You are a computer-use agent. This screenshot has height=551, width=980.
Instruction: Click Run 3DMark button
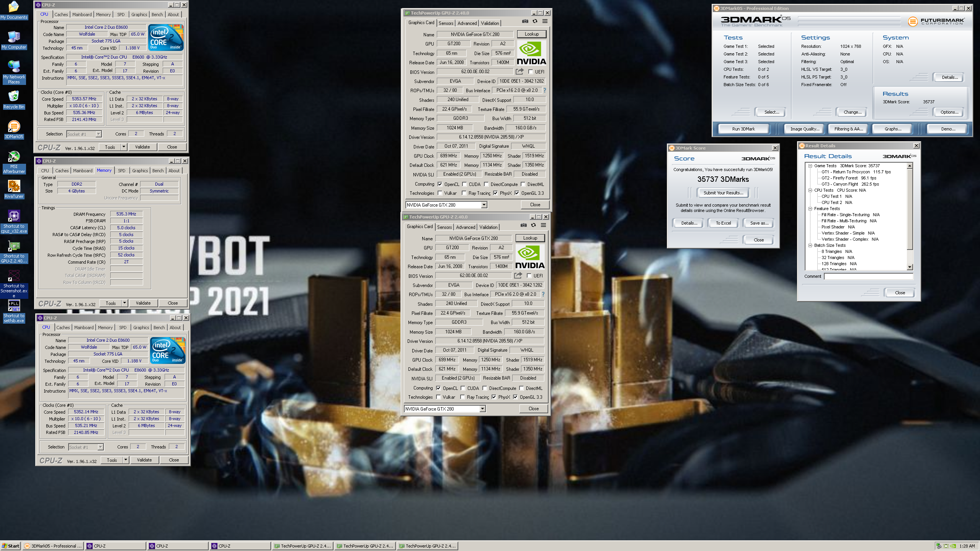pyautogui.click(x=743, y=129)
